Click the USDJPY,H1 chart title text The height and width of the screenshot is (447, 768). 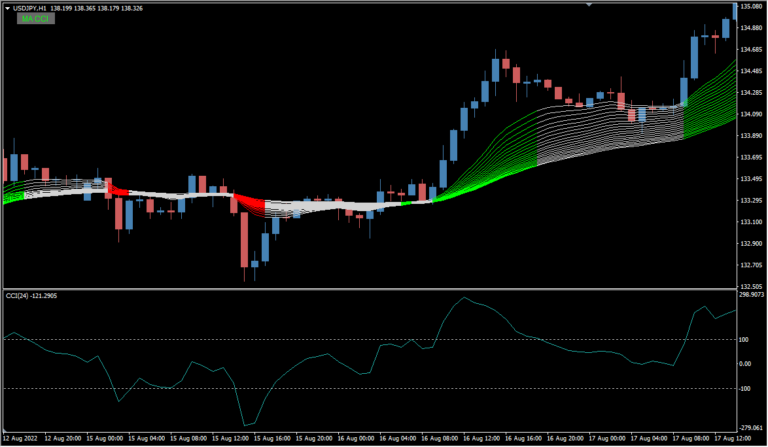[31, 6]
